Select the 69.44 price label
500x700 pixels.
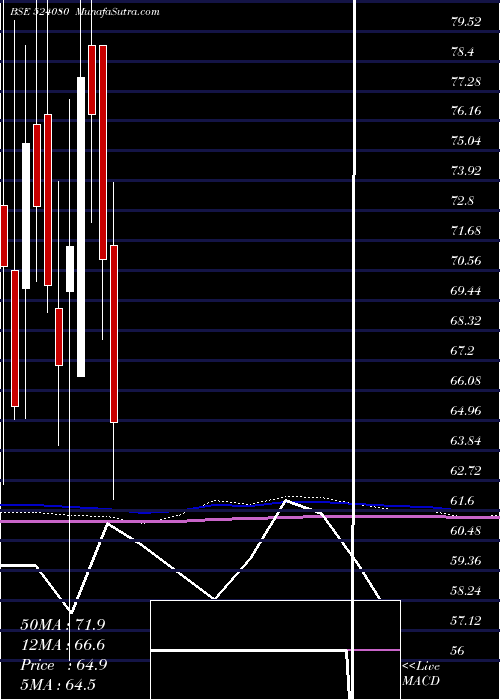(466, 291)
